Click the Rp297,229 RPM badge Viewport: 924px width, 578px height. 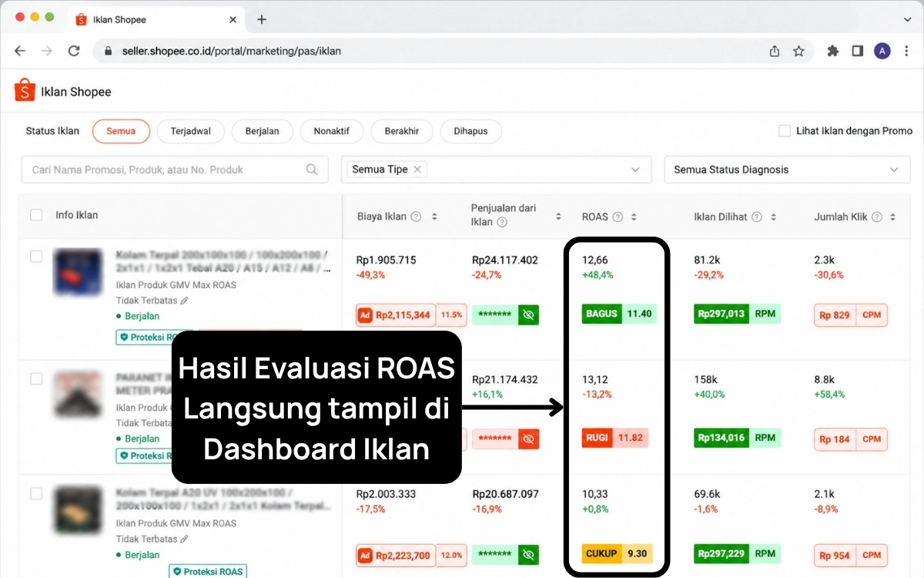tap(738, 553)
